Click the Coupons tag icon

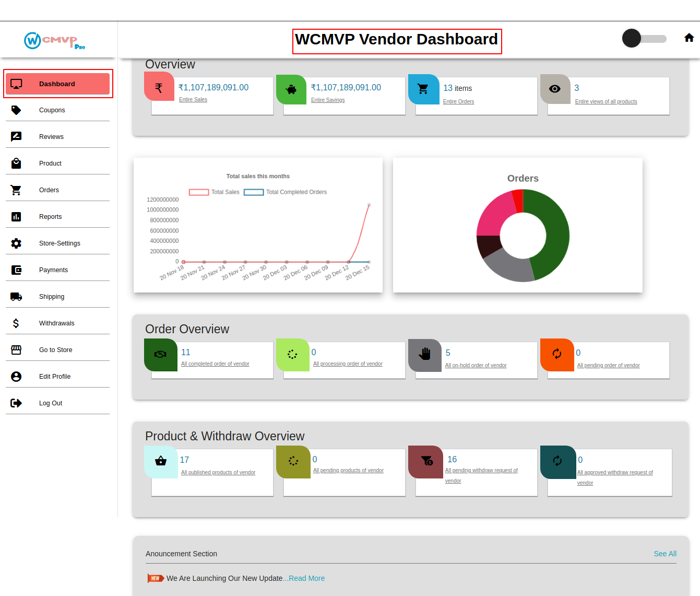(16, 110)
